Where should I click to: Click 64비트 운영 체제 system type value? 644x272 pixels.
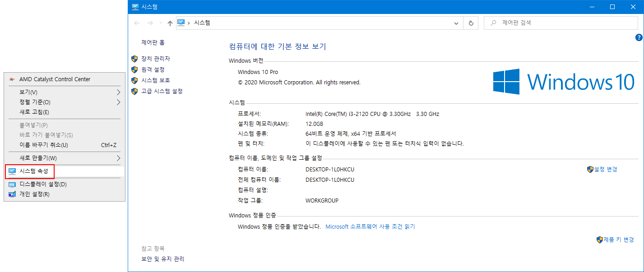351,134
